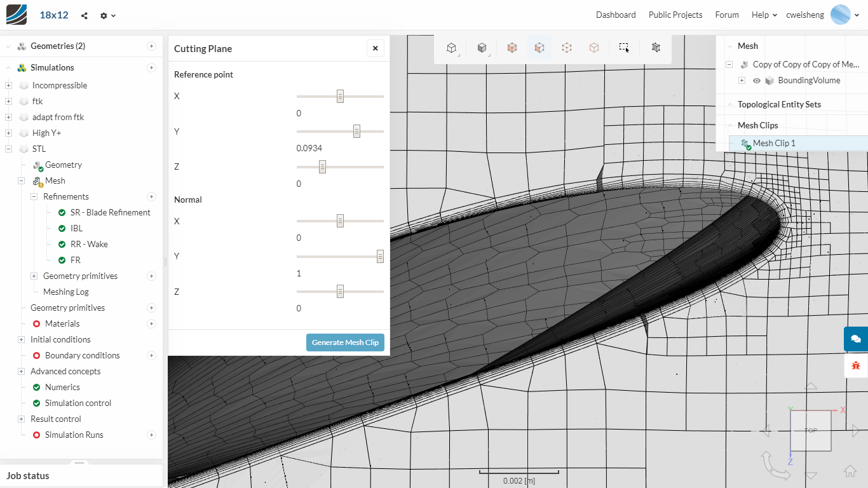Open the Meshing Log entry
The image size is (868, 488).
65,292
